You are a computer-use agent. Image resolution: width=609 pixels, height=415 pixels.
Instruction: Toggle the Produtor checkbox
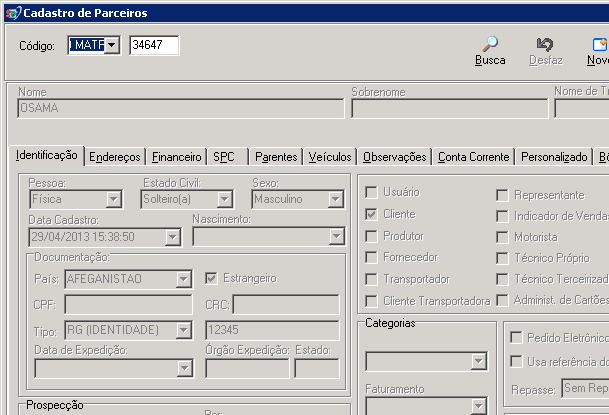[x=371, y=236]
